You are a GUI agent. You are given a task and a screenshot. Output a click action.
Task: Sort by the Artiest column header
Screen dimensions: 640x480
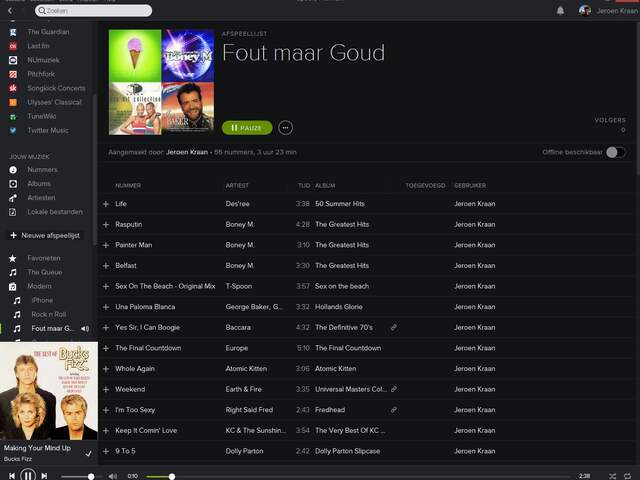coord(237,185)
